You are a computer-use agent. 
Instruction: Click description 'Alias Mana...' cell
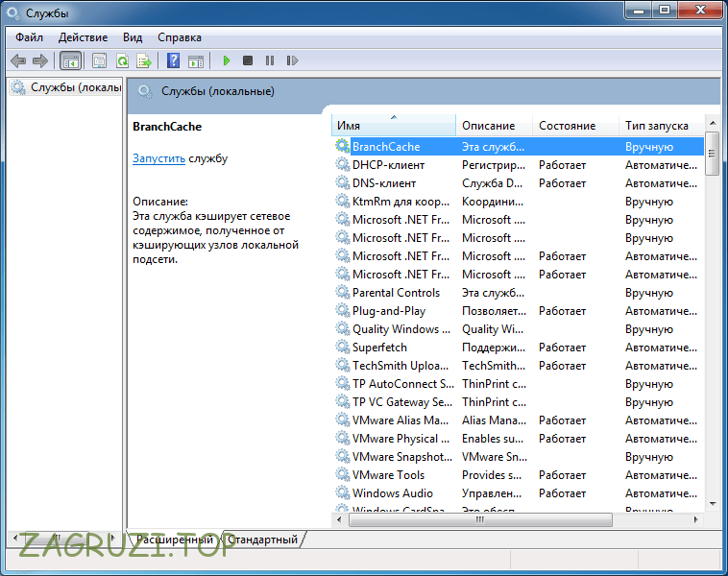[x=494, y=420]
